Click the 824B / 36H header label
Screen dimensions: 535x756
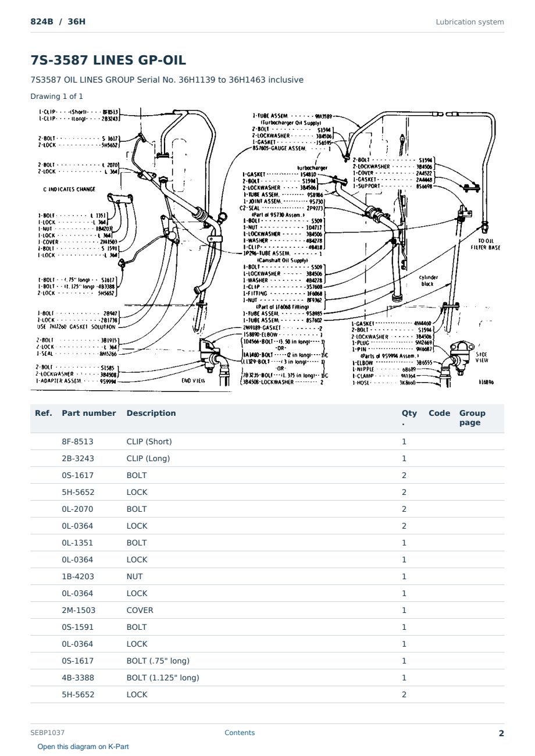point(58,22)
